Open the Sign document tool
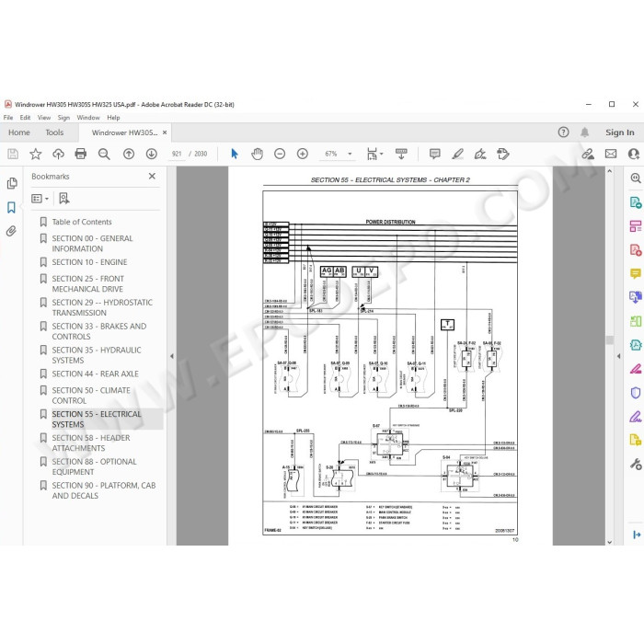This screenshot has height=644, width=644. 480,154
